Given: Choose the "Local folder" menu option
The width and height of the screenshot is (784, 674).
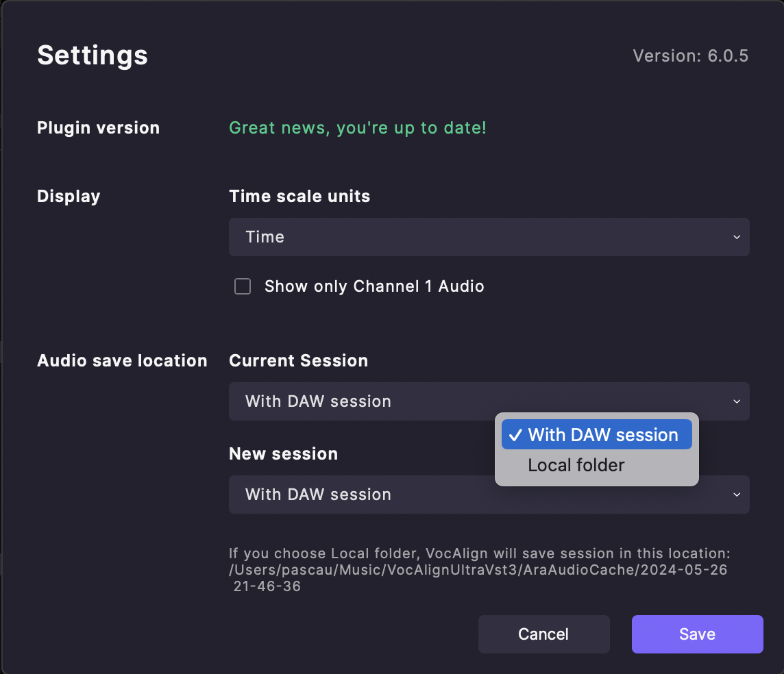Looking at the screenshot, I should point(576,466).
